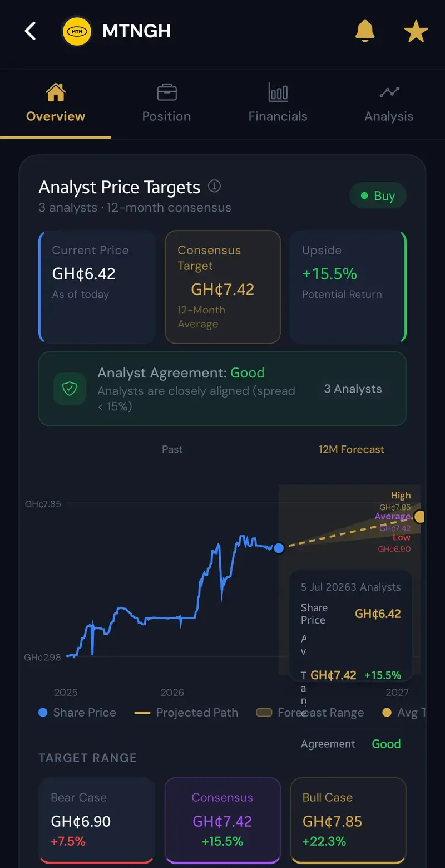The height and width of the screenshot is (868, 445).
Task: Go to the Analysis tab
Action: click(389, 104)
